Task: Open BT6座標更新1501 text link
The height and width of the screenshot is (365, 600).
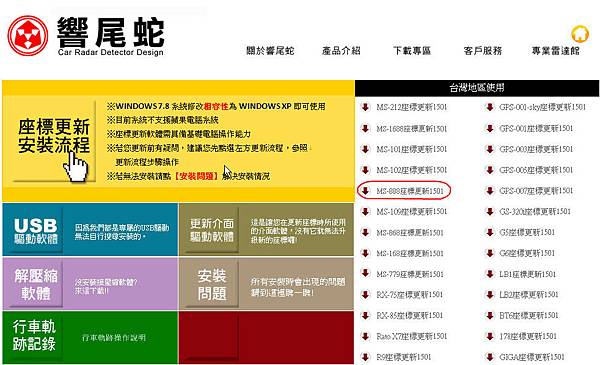Action: click(529, 315)
